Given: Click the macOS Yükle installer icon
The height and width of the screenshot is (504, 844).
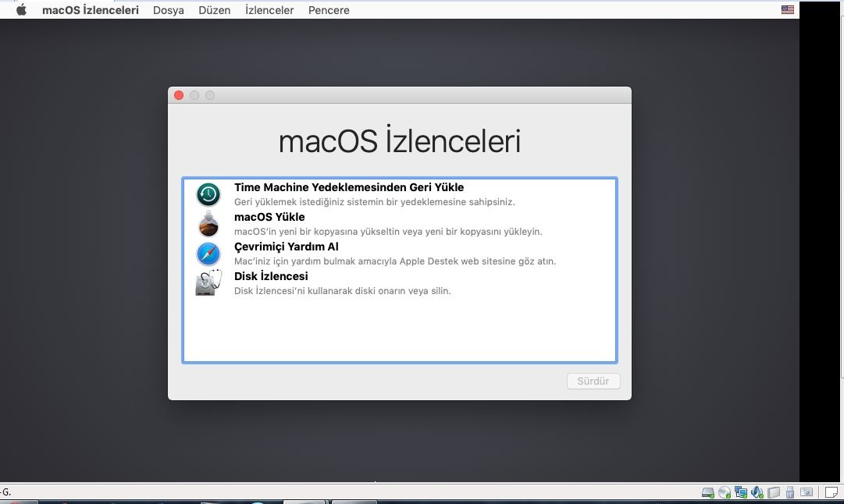Looking at the screenshot, I should (x=208, y=224).
